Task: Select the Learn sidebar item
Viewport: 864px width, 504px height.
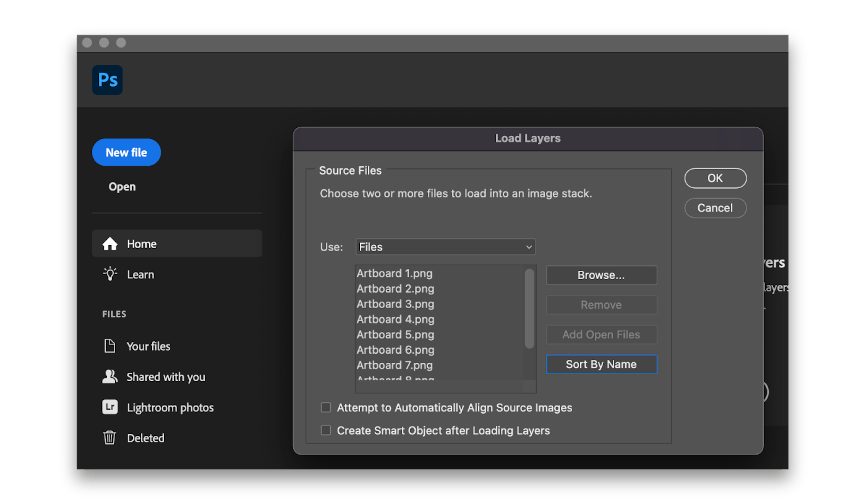Action: (x=141, y=274)
